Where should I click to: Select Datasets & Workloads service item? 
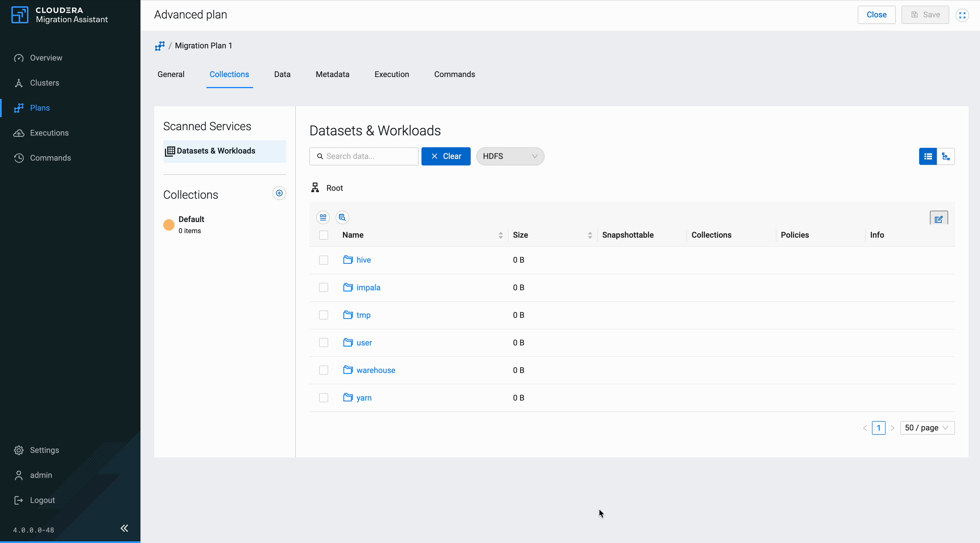tap(224, 151)
